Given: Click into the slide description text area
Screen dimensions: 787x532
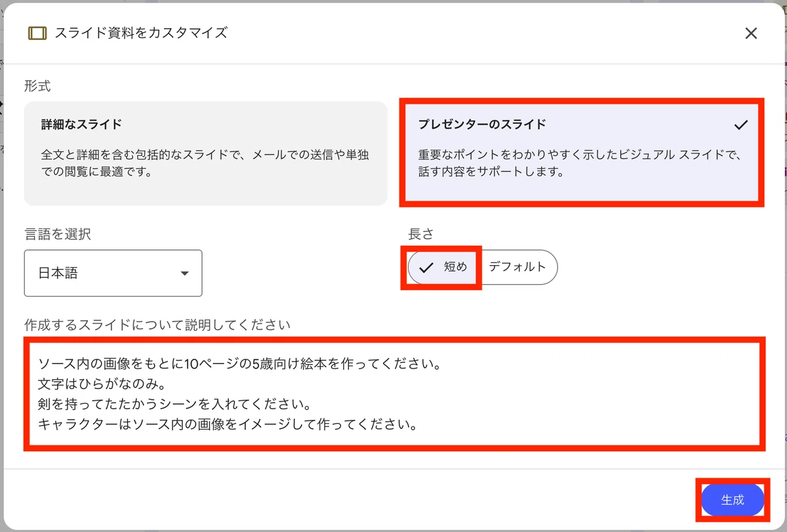Looking at the screenshot, I should [x=395, y=394].
